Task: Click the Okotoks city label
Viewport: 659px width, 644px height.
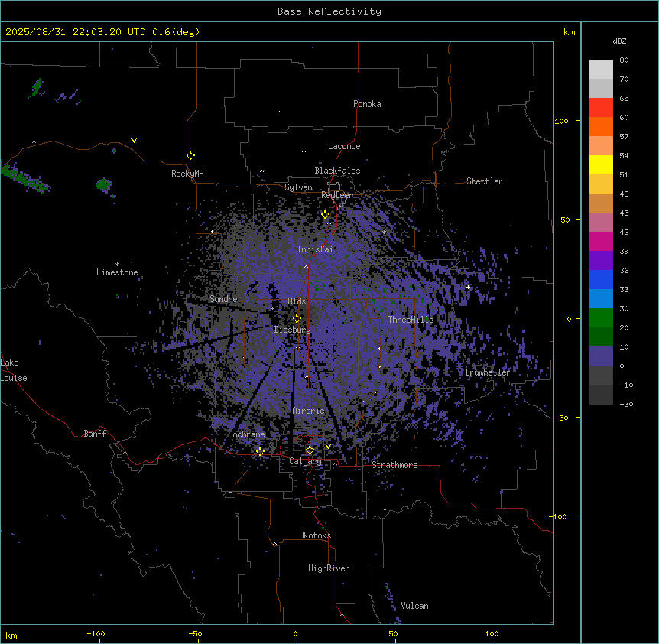Action: pyautogui.click(x=315, y=535)
